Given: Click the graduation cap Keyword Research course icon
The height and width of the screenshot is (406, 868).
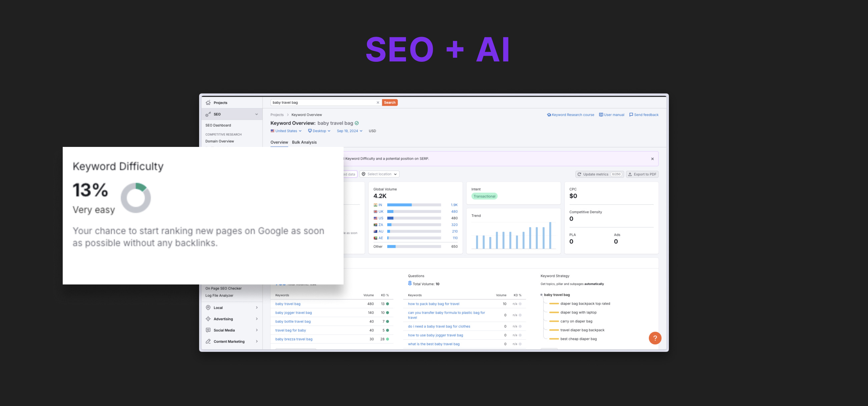Looking at the screenshot, I should click(x=549, y=115).
